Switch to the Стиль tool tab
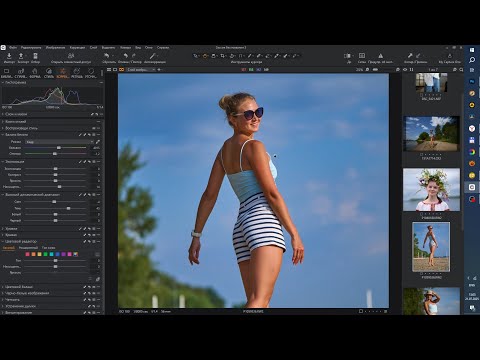 coord(49,73)
